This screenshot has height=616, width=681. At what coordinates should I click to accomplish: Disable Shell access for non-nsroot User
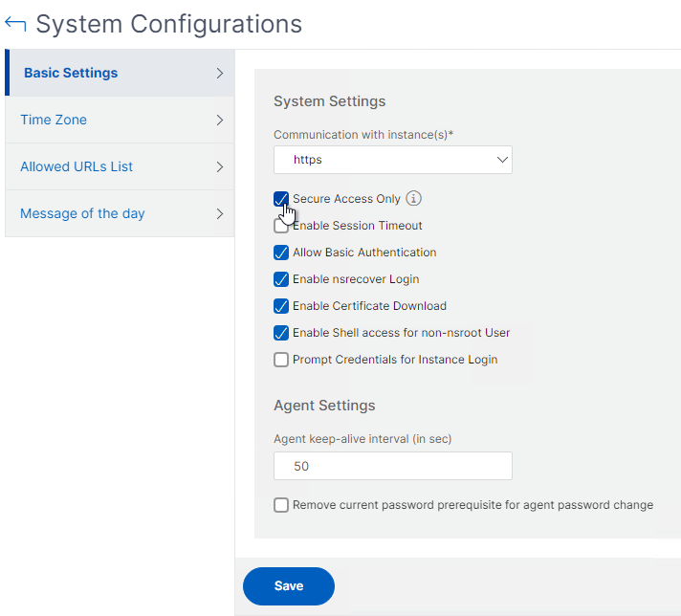pyautogui.click(x=281, y=333)
